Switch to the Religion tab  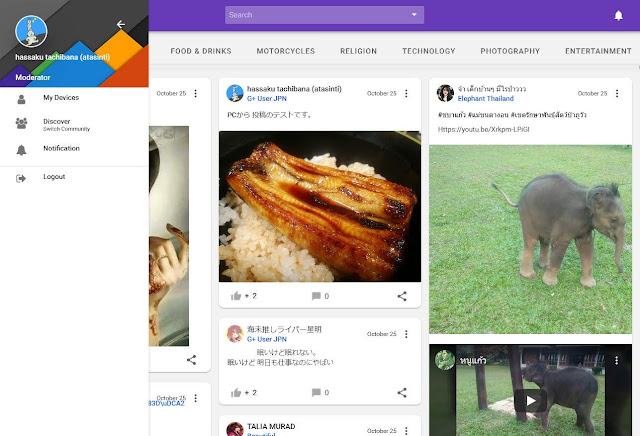[x=358, y=51]
